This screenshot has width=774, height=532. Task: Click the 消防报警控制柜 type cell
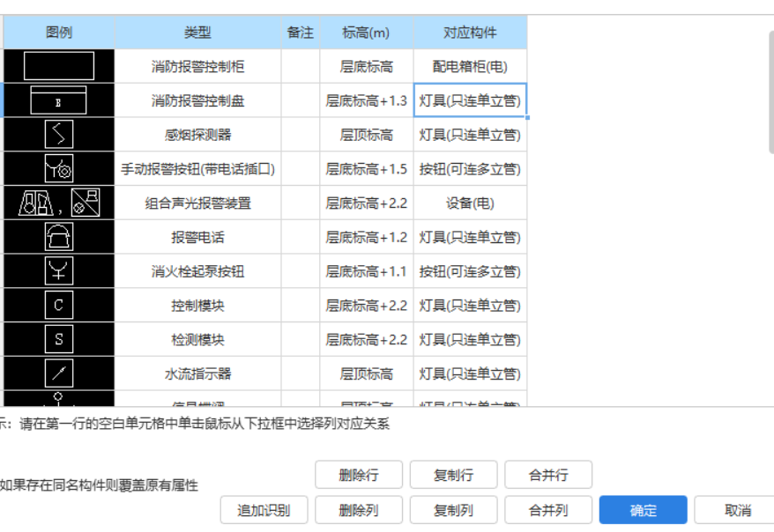[198, 66]
